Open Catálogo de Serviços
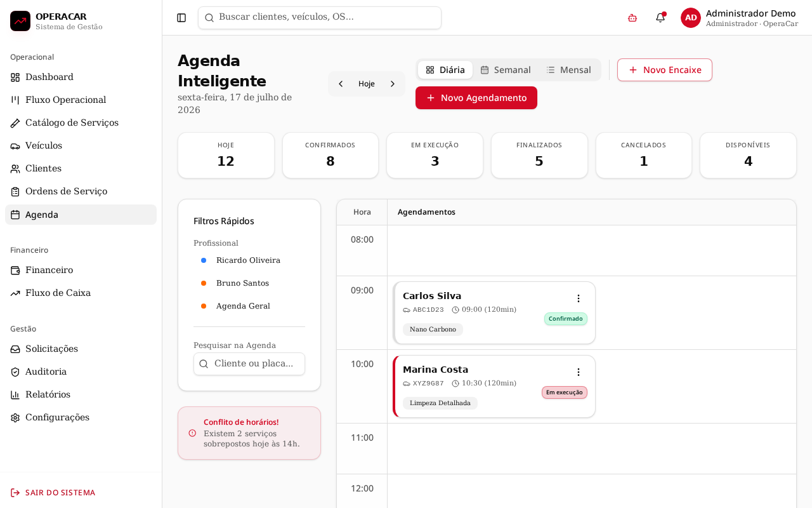 click(x=81, y=123)
